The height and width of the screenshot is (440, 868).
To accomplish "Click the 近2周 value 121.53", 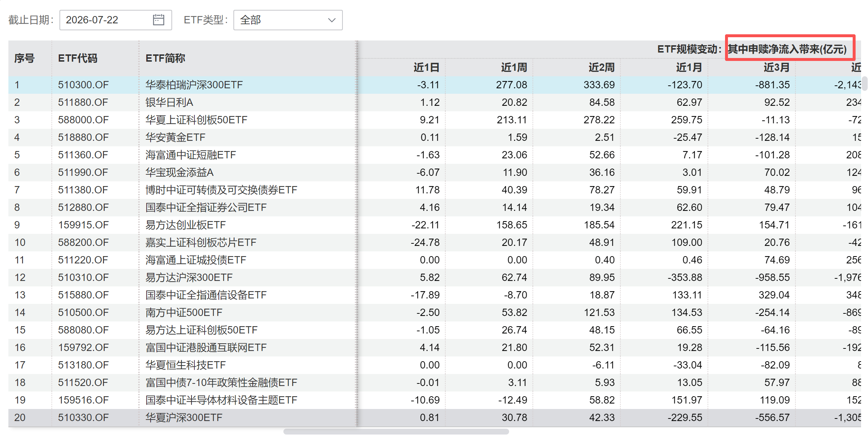I will click(x=599, y=313).
